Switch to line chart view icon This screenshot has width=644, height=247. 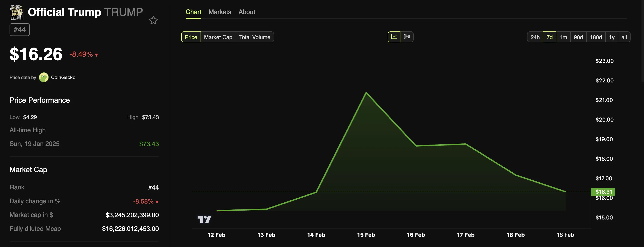pos(394,37)
